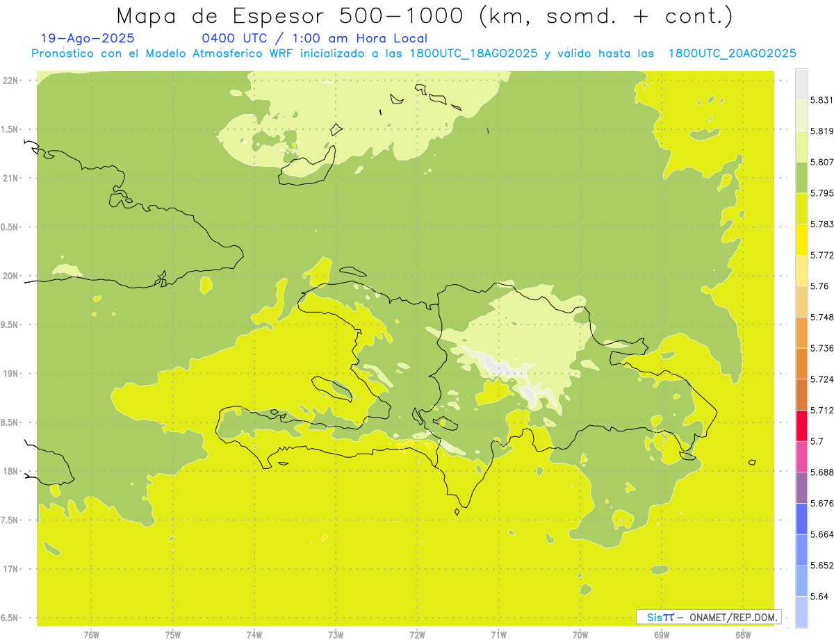Click the legend value '5.772'
The height and width of the screenshot is (644, 834).
pyautogui.click(x=821, y=255)
